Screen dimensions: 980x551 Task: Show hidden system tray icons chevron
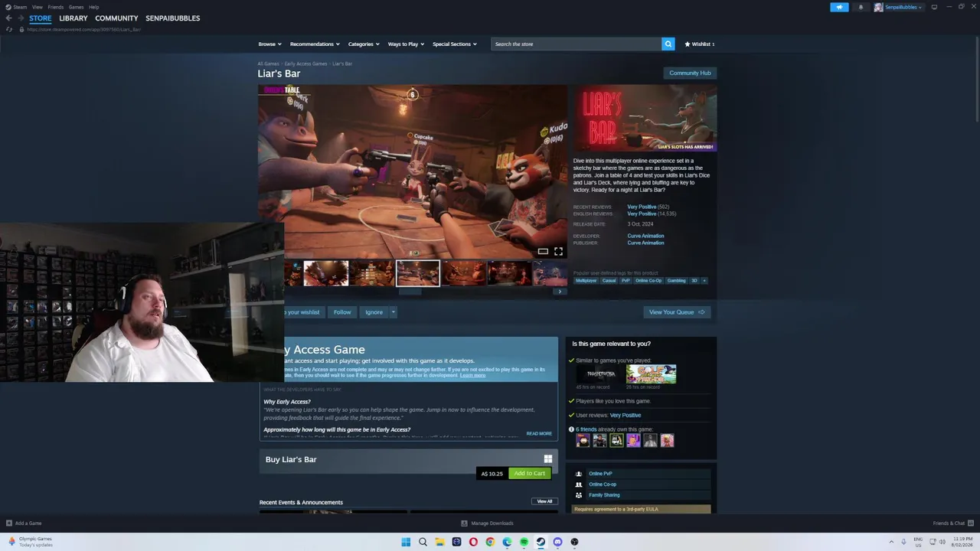click(x=891, y=542)
